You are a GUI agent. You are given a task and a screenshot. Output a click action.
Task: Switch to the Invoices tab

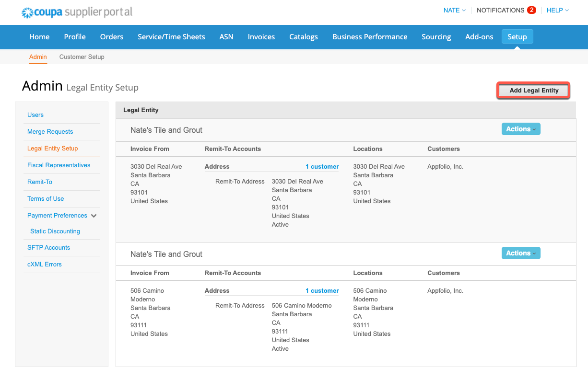click(261, 36)
